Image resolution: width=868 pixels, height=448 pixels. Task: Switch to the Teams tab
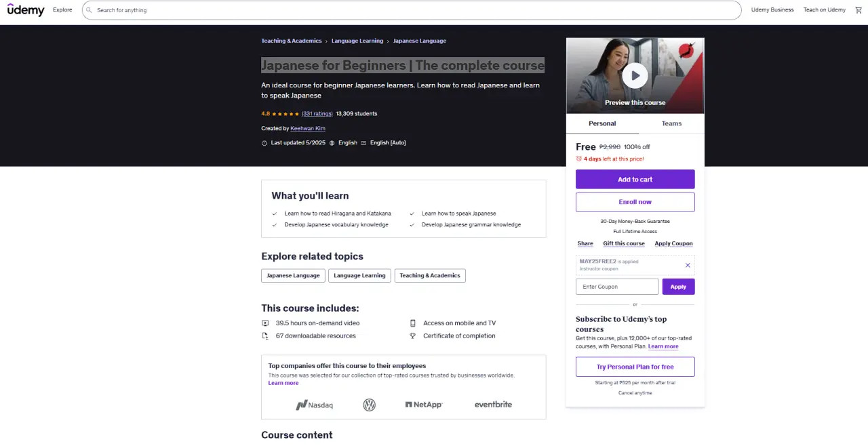pyautogui.click(x=671, y=123)
